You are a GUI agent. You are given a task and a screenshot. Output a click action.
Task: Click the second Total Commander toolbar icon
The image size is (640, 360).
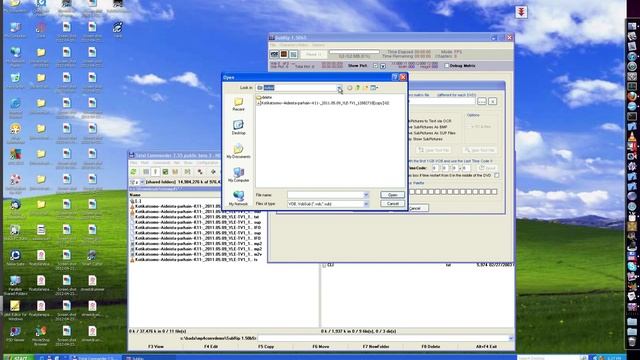point(146,172)
